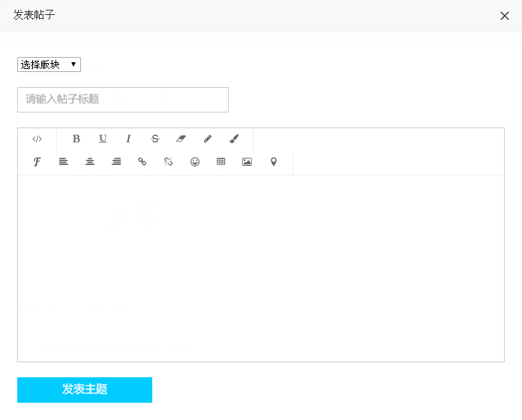Image resolution: width=522 pixels, height=420 pixels.
Task: Click the 发表主题 button
Action: pos(85,390)
